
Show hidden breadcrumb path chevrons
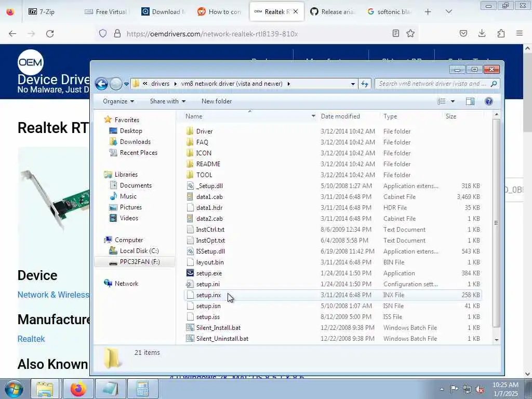tap(145, 84)
